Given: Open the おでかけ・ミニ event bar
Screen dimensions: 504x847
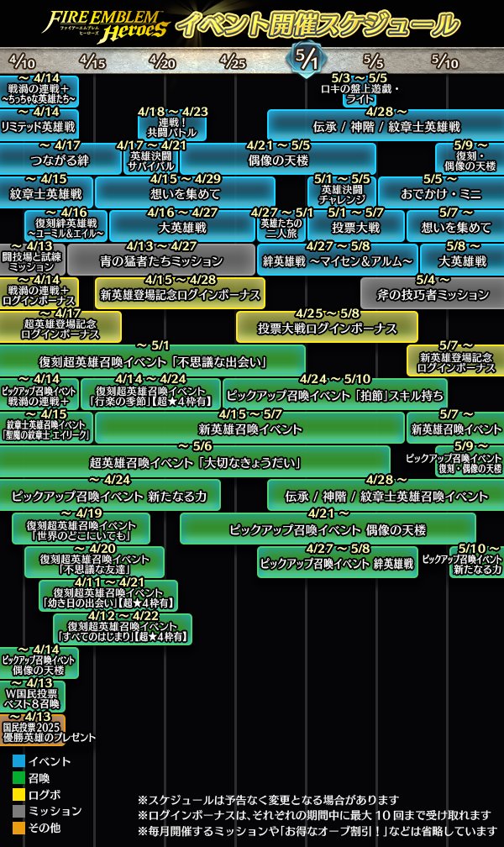Looking at the screenshot, I should pyautogui.click(x=441, y=193).
